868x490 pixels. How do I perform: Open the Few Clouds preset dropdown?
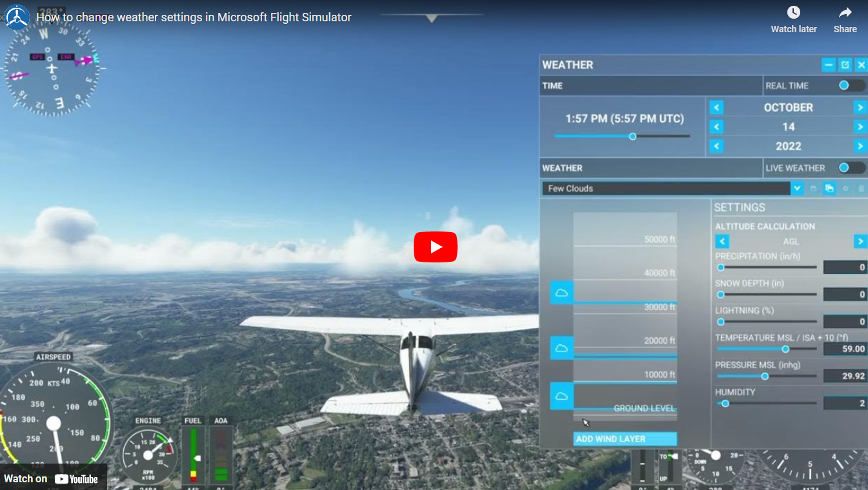click(x=797, y=188)
